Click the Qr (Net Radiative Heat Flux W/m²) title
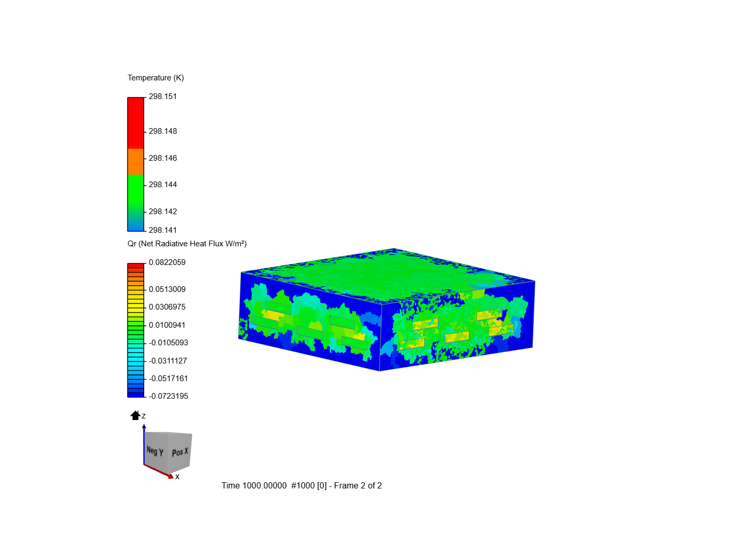The width and height of the screenshot is (747, 560). [x=187, y=244]
